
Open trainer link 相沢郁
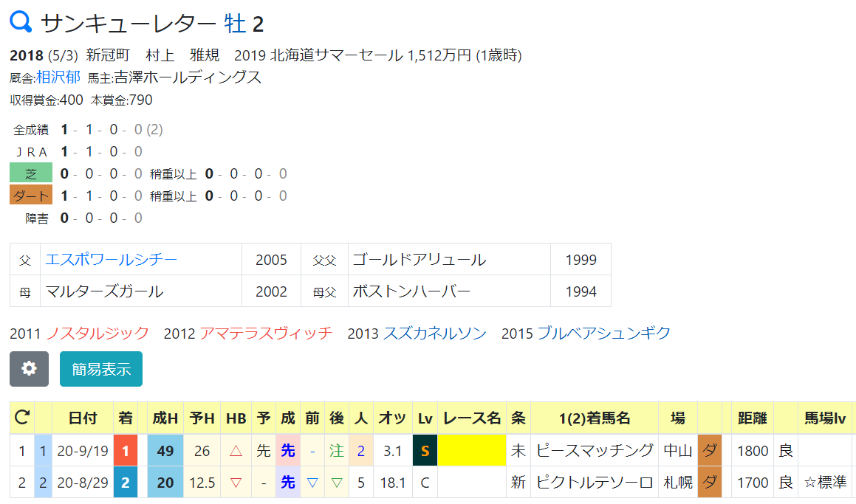(58, 77)
